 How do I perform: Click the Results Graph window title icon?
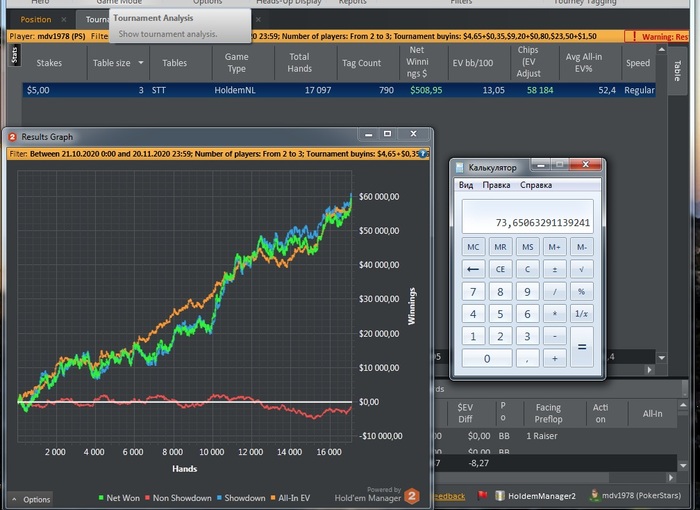[12, 137]
